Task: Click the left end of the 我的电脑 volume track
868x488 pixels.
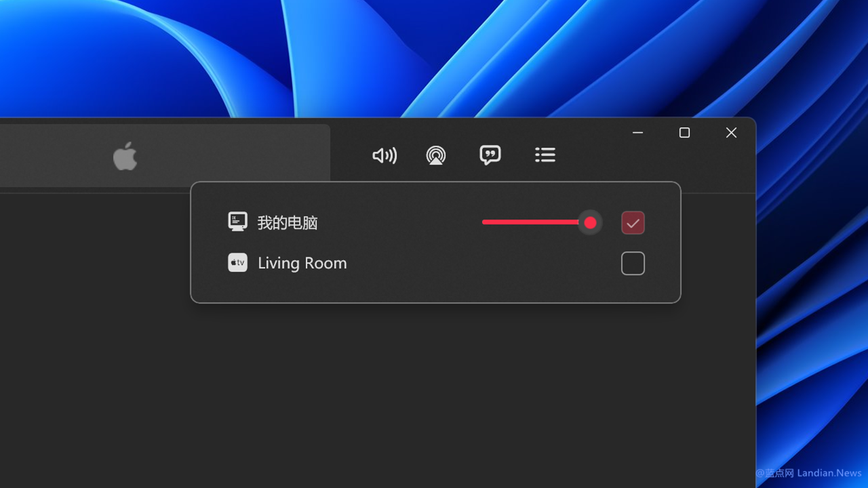Action: [486, 222]
